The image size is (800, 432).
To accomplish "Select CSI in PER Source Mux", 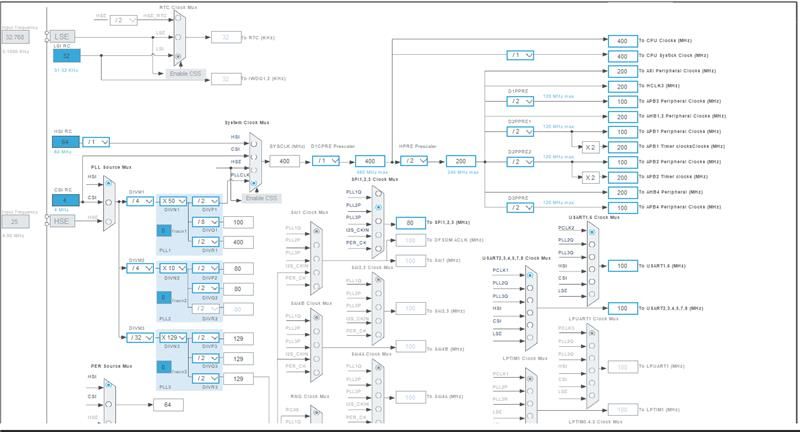I will pos(108,404).
